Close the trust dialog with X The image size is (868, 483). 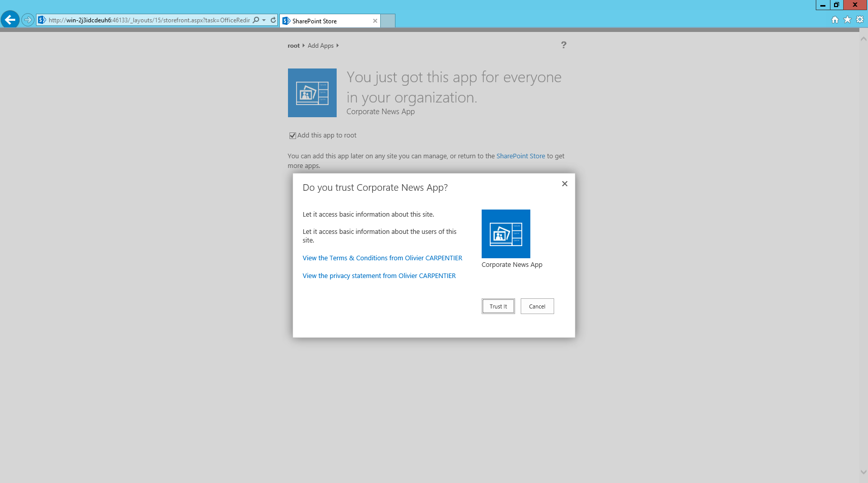point(565,184)
